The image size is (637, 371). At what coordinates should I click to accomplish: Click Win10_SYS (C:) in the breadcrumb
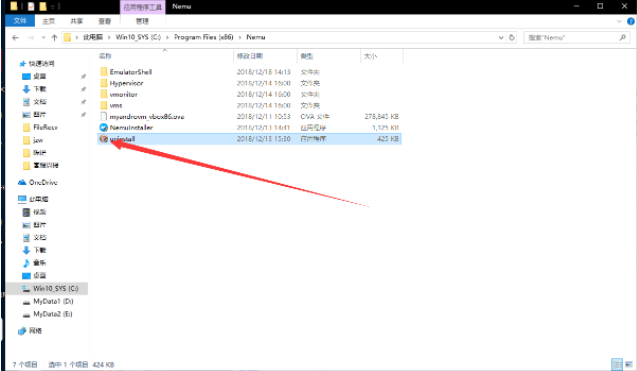(138, 37)
